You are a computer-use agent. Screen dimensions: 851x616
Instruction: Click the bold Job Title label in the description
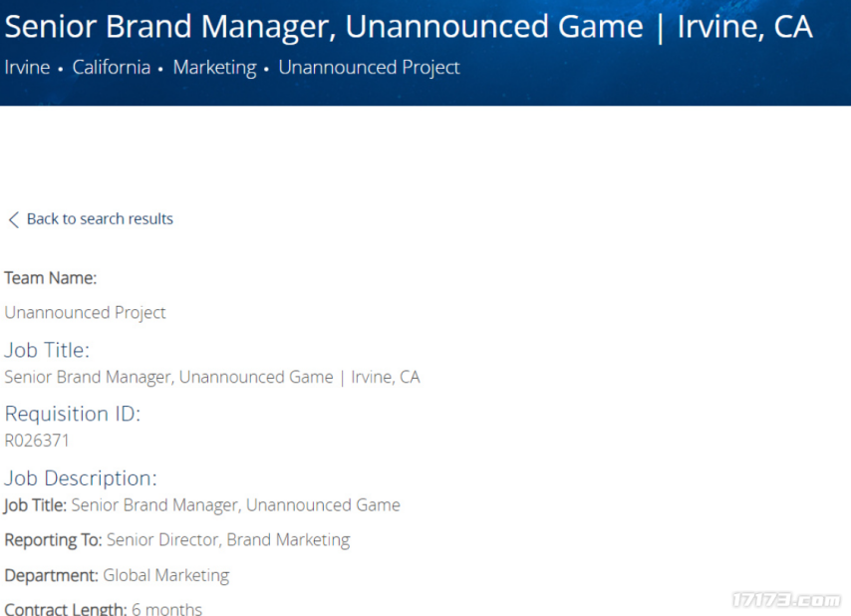[35, 505]
